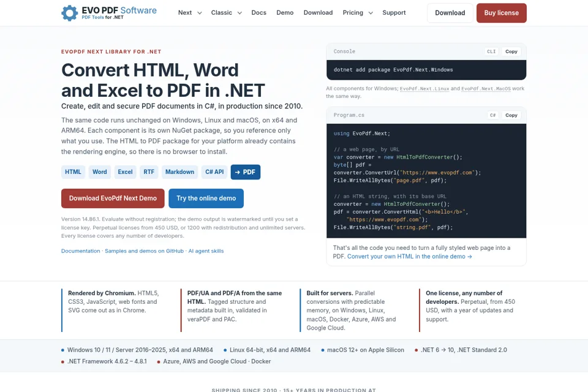Click the CLI badge in Console panel
This screenshot has width=588, height=392.
coord(491,51)
